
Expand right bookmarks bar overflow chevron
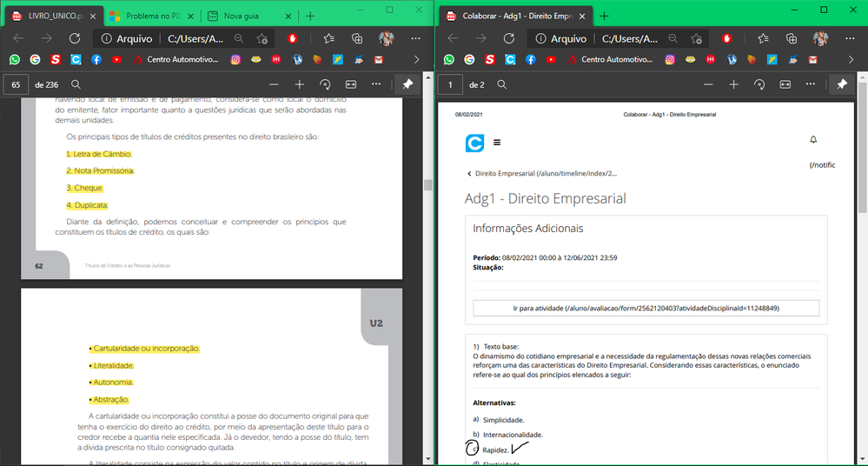point(851,59)
